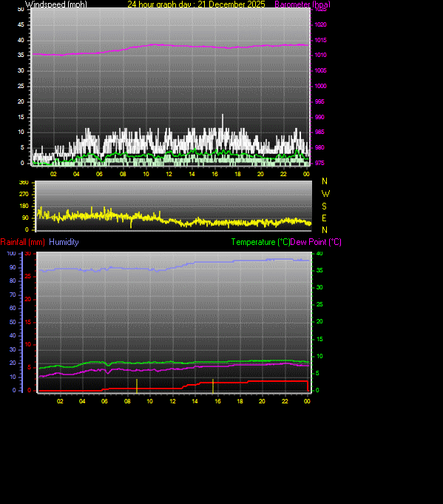Select the 1015 value on barometer axis
This screenshot has height=504, width=443.
[x=321, y=40]
